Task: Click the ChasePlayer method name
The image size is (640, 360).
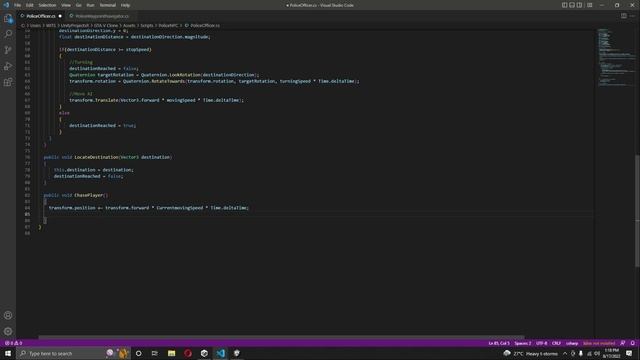Action: tap(89, 195)
